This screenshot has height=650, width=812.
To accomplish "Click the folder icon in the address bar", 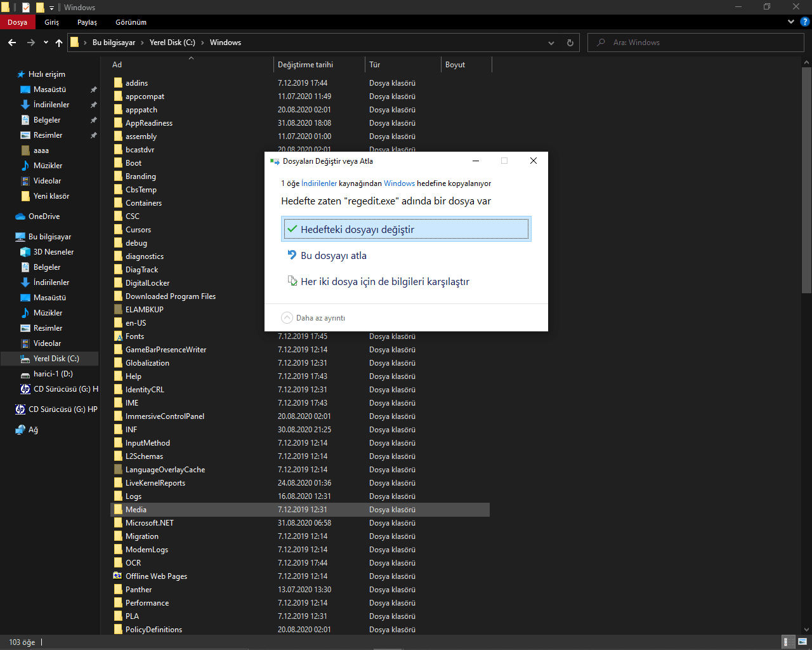I will pyautogui.click(x=74, y=43).
